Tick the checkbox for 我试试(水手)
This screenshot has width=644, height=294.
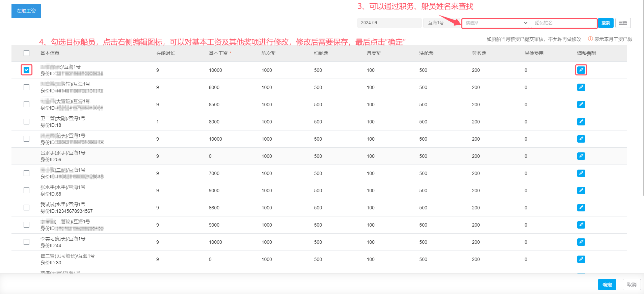click(26, 208)
